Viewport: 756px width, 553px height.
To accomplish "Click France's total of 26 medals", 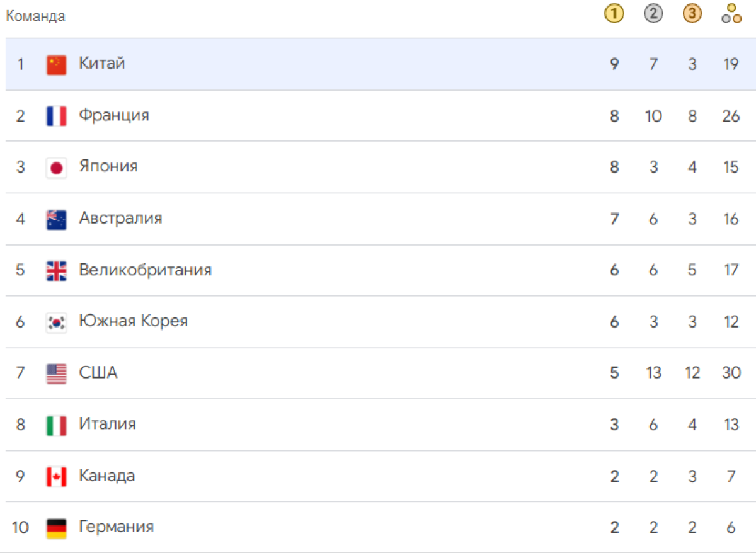I will point(731,116).
